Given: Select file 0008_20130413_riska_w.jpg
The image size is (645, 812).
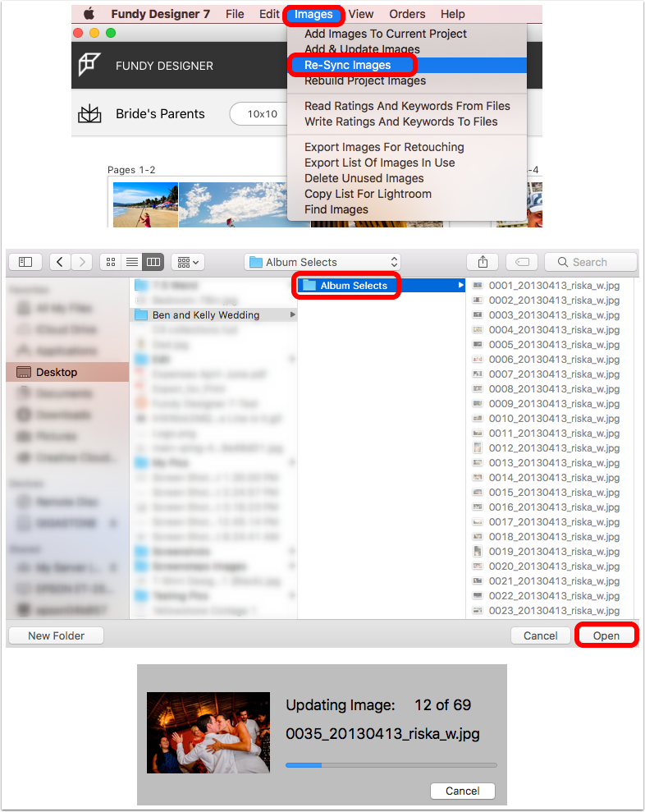Looking at the screenshot, I should pos(554,389).
